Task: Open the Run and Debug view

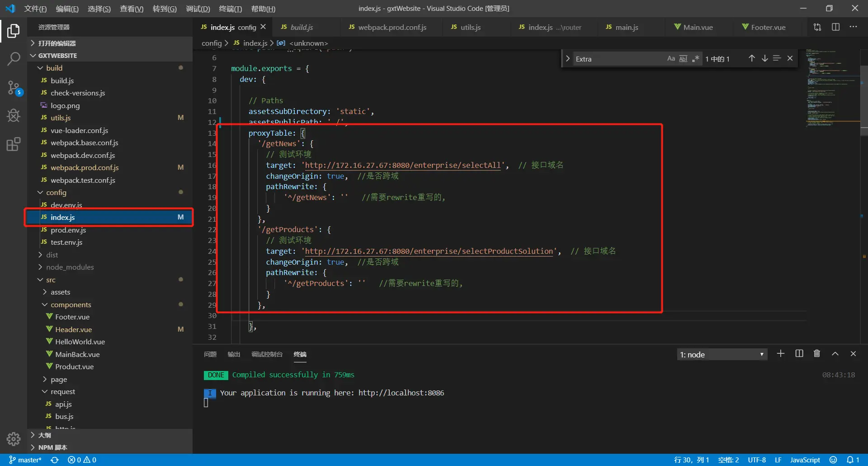Action: 14,116
